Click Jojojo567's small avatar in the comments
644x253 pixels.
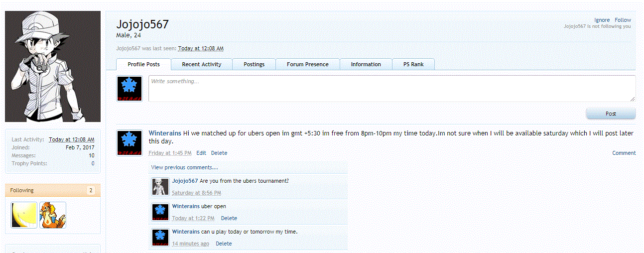(x=160, y=187)
